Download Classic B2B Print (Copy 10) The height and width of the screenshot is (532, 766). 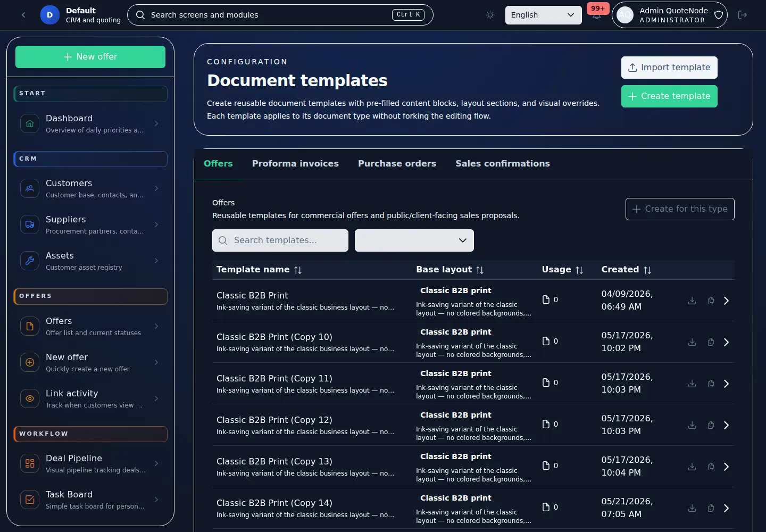[692, 342]
